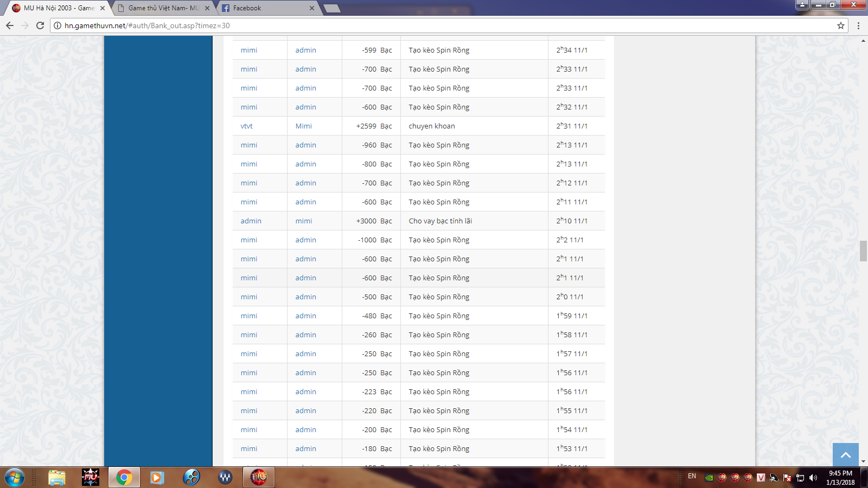Image resolution: width=868 pixels, height=488 pixels.
Task: Launch the MU game taskbar icon
Action: [x=91, y=478]
